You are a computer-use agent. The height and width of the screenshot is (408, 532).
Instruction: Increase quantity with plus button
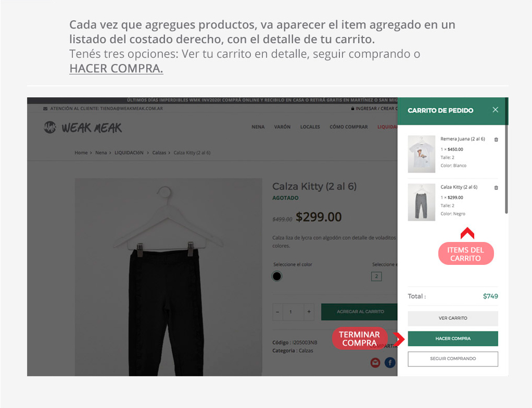(x=309, y=312)
